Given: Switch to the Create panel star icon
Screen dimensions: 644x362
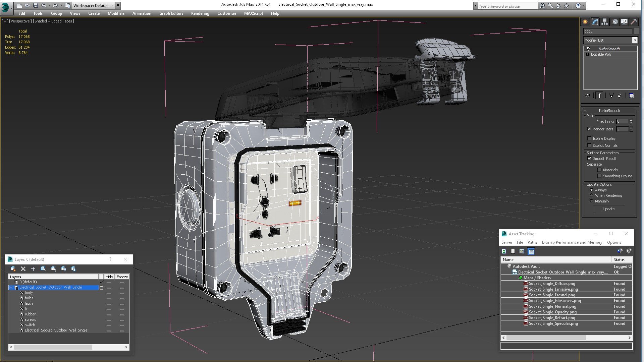Looking at the screenshot, I should 585,22.
